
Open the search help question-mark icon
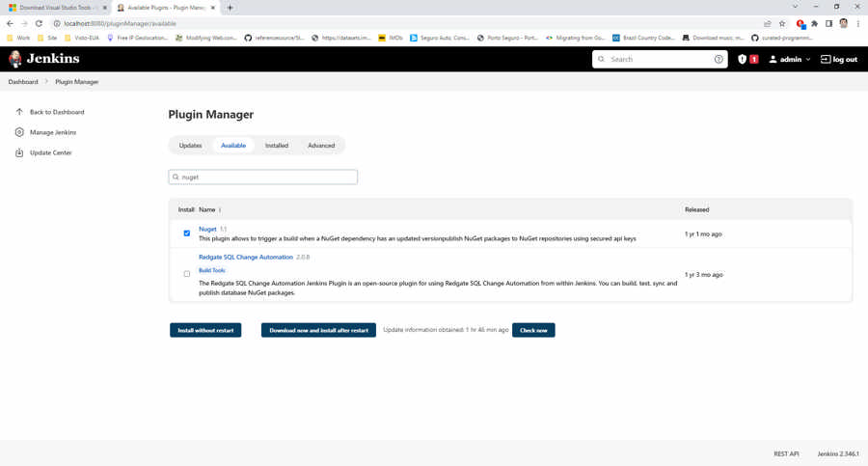coord(719,60)
